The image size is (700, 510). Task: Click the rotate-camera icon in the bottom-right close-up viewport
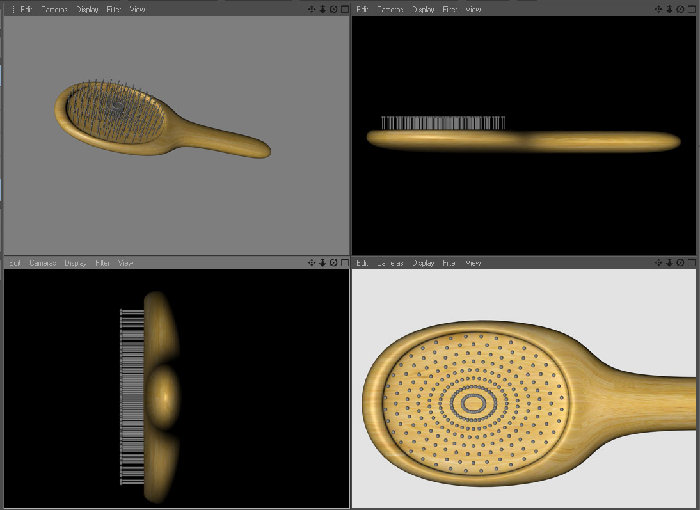(x=680, y=263)
